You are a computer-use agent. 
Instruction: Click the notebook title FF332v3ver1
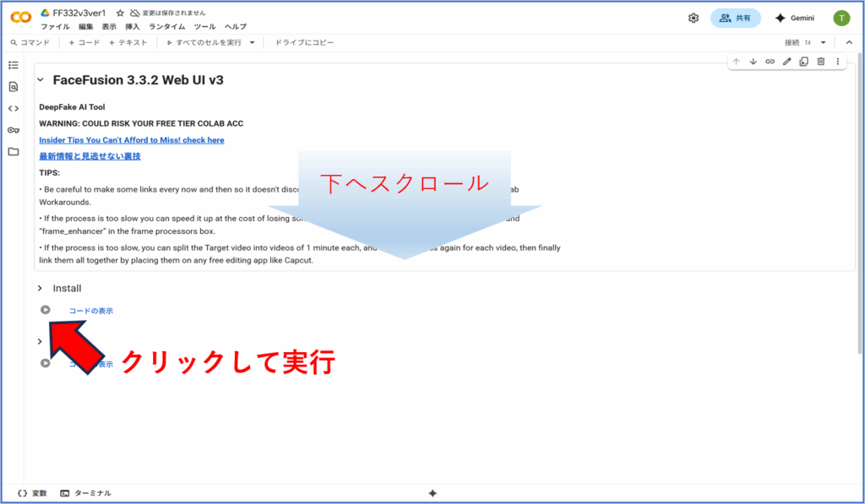(79, 13)
